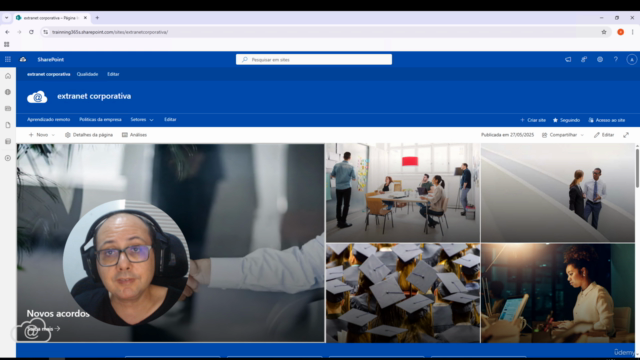Open Chrome three-dot menu
This screenshot has width=640, height=360.
click(x=632, y=32)
